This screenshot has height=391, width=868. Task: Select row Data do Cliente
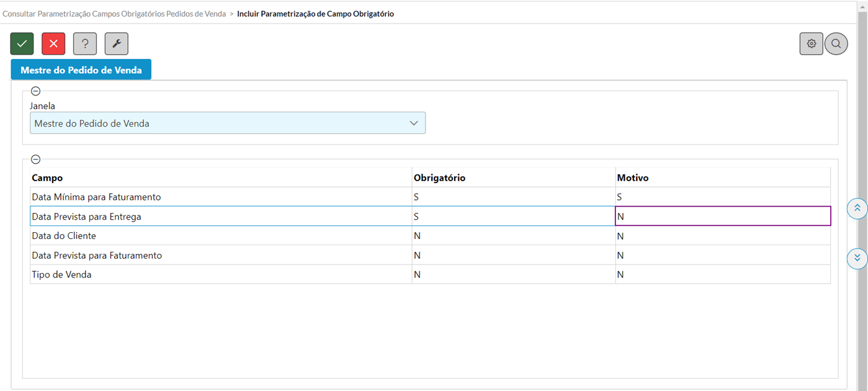click(x=430, y=236)
